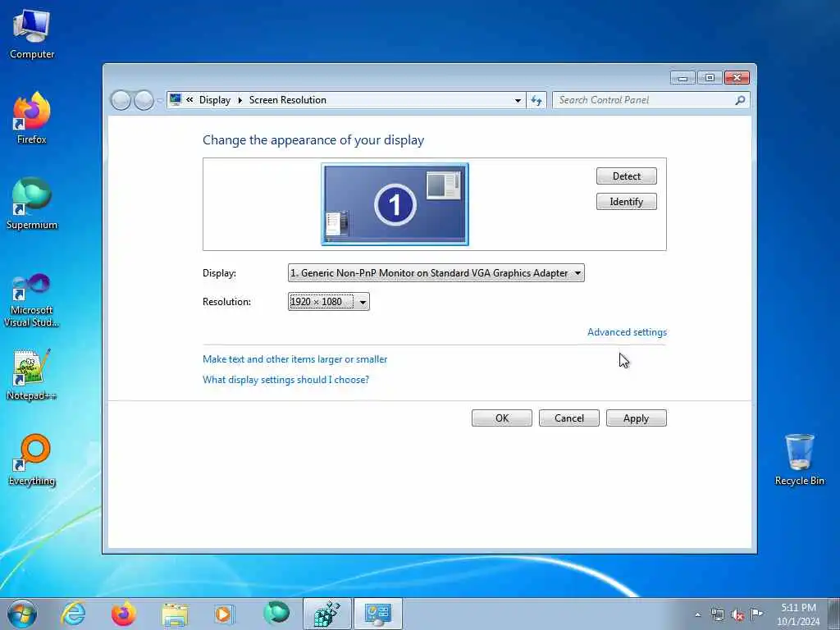This screenshot has width=840, height=630.
Task: Click the Forward navigation button
Action: (144, 100)
